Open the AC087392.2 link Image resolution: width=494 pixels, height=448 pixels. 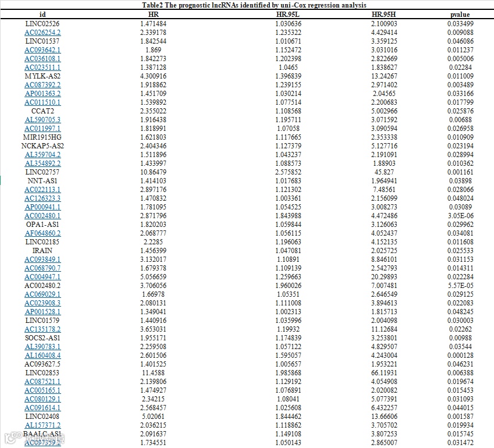[42, 85]
